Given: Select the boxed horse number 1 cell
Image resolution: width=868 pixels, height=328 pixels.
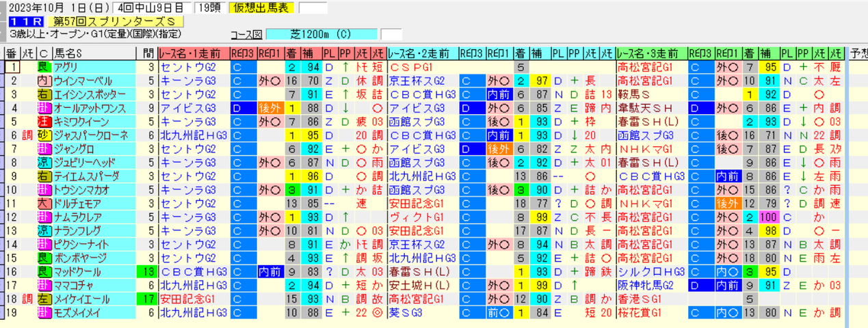Looking at the screenshot, I should click(x=12, y=67).
